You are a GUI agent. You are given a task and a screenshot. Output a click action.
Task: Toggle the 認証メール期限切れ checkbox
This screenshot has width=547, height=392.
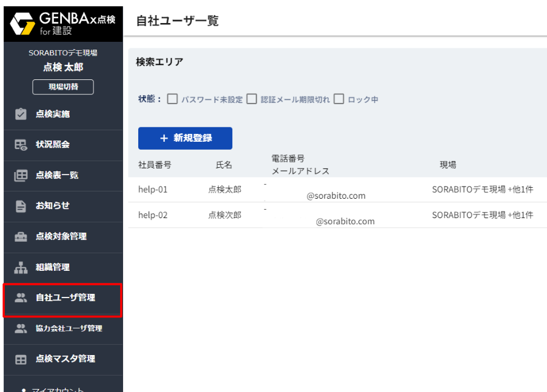[252, 99]
